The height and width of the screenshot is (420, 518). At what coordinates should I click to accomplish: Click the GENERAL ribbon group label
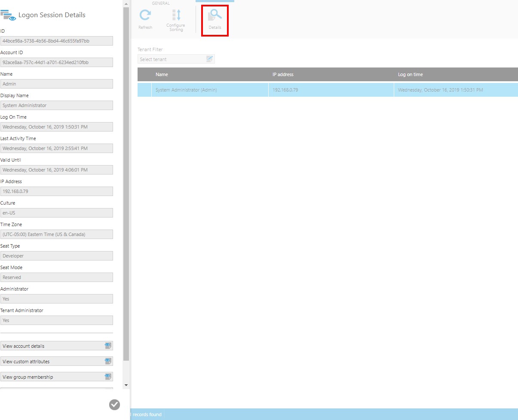161,3
